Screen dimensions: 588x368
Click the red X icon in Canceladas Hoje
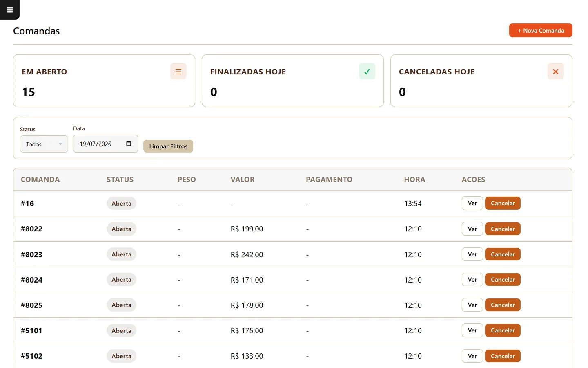(556, 72)
